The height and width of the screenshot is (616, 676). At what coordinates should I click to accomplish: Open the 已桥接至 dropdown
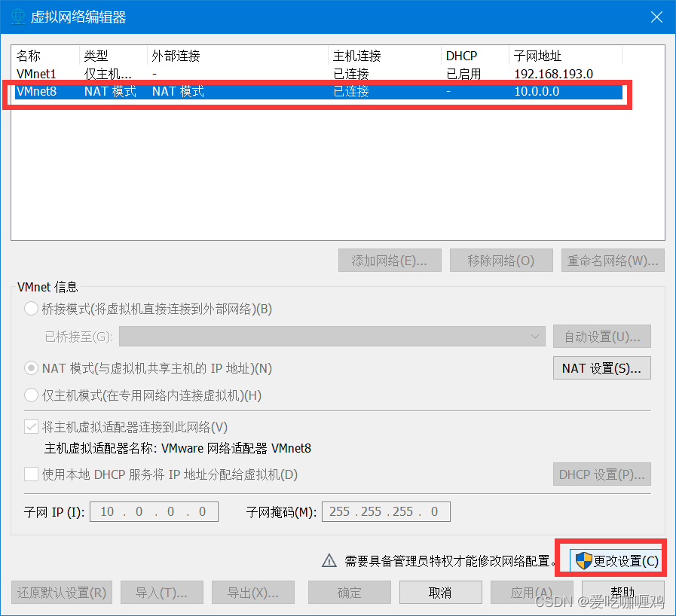(x=332, y=337)
